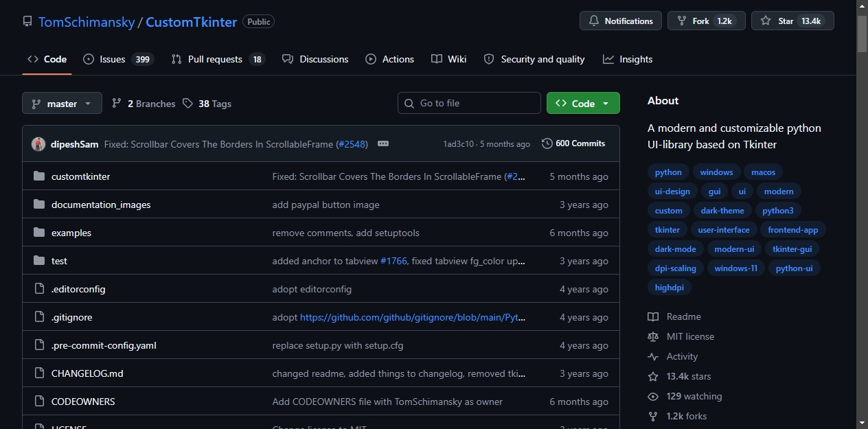Open the Activity link
The height and width of the screenshot is (429, 868).
[673, 356]
